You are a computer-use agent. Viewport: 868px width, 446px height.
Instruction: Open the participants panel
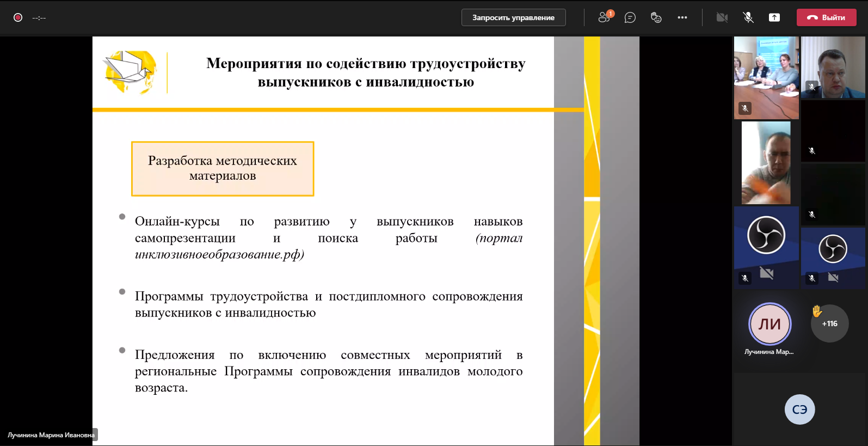604,17
